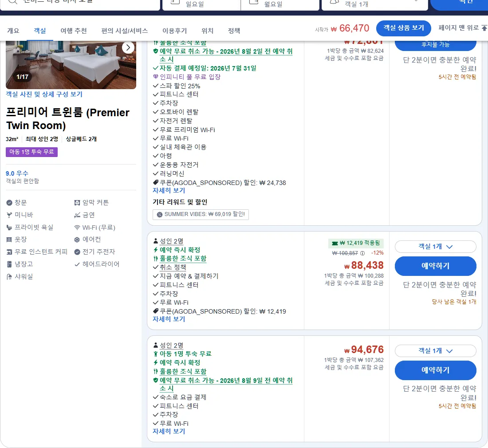This screenshot has width=488, height=448.
Task: Click the coupon badge icon in SUMMER VIBES
Action: (160, 214)
